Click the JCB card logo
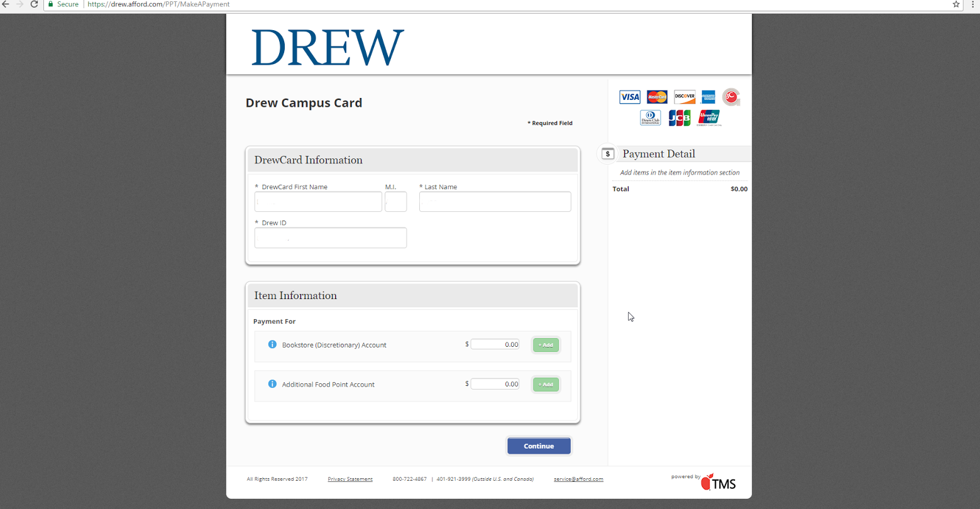 coord(679,118)
